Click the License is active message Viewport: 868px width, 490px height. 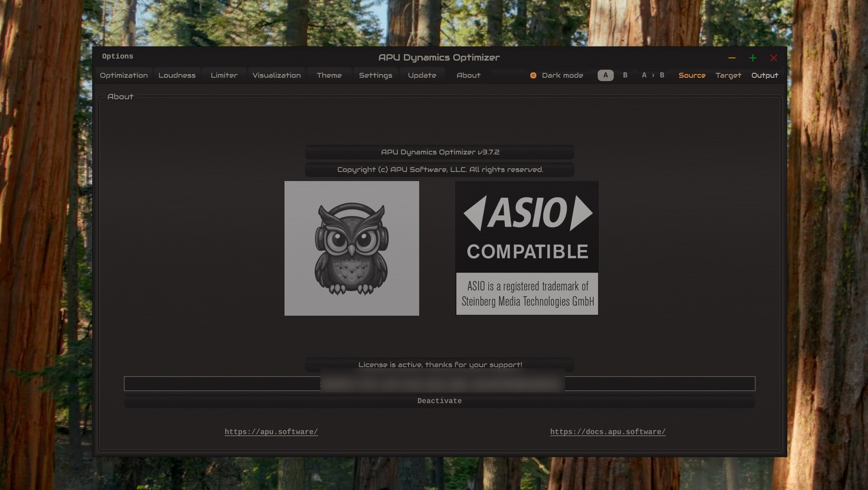coord(439,364)
